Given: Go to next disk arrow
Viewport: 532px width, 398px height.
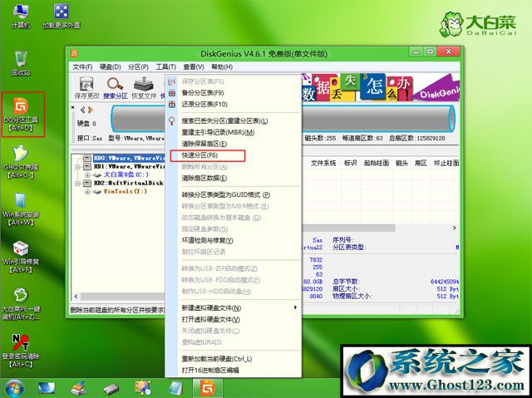Looking at the screenshot, I should tap(91, 110).
